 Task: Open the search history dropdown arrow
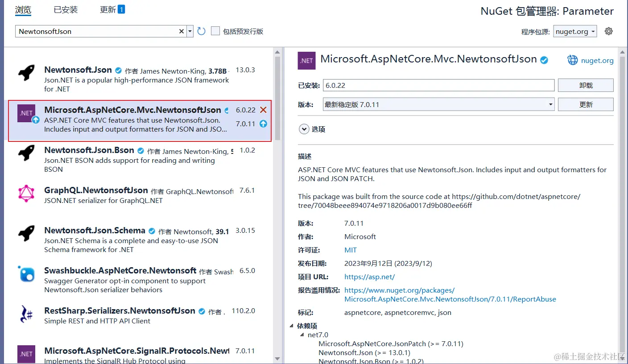[x=190, y=31]
